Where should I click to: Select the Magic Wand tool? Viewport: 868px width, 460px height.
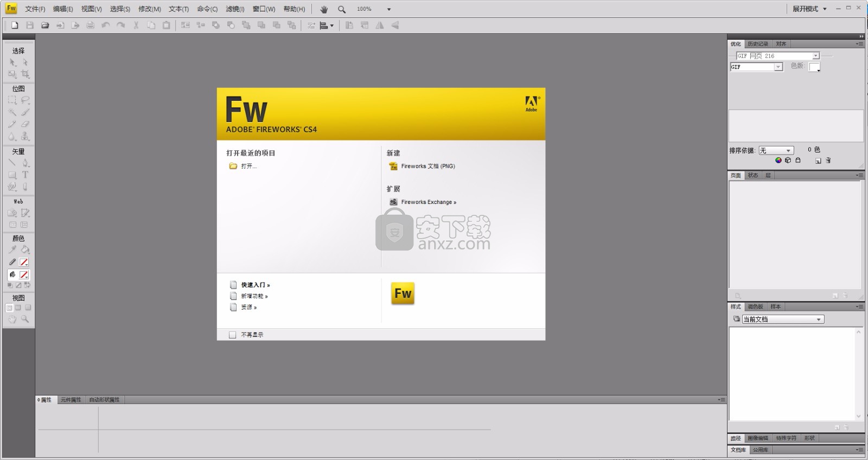[12, 112]
